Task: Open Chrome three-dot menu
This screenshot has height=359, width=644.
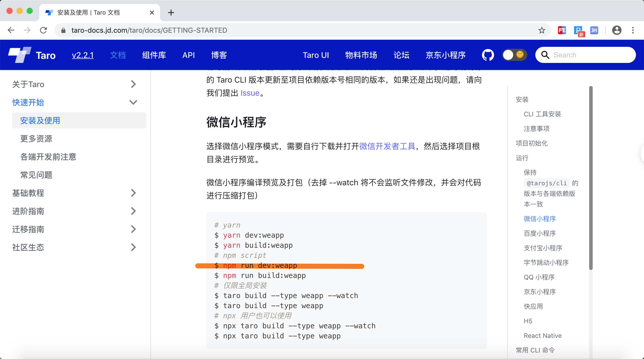Action: (x=633, y=30)
